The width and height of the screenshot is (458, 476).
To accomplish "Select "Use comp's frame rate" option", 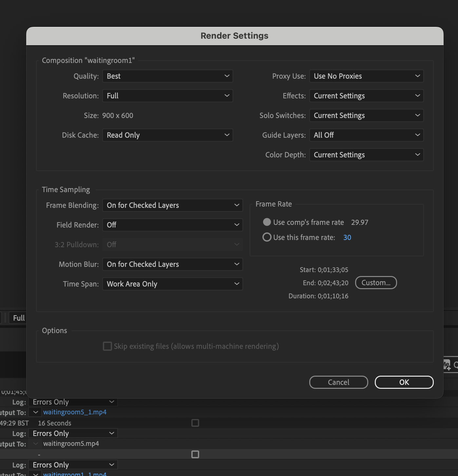I will [x=267, y=222].
